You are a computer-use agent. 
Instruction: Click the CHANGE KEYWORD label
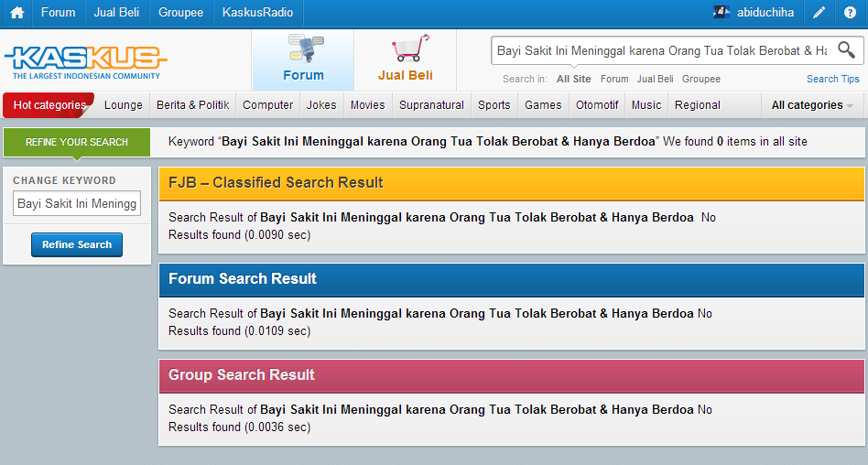(x=64, y=180)
